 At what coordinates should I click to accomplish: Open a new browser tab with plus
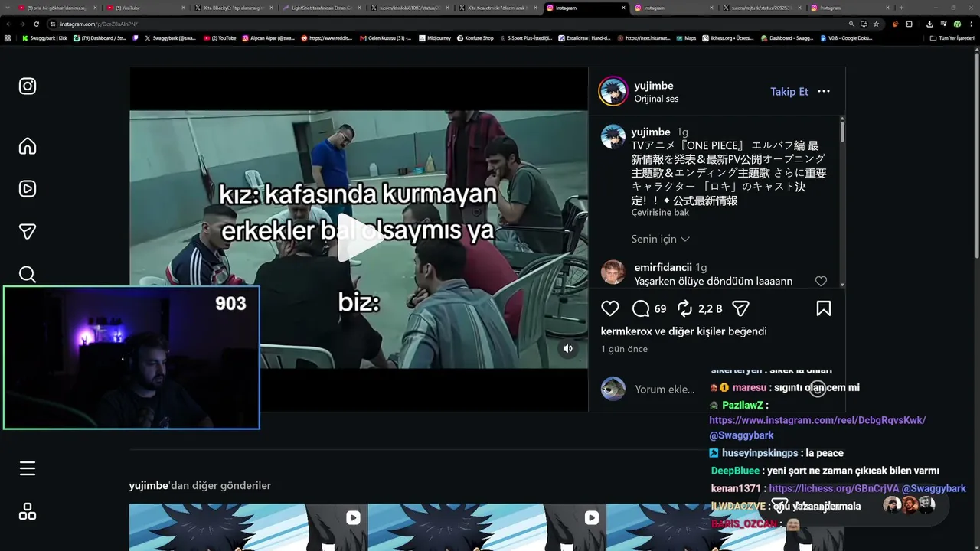coord(901,8)
